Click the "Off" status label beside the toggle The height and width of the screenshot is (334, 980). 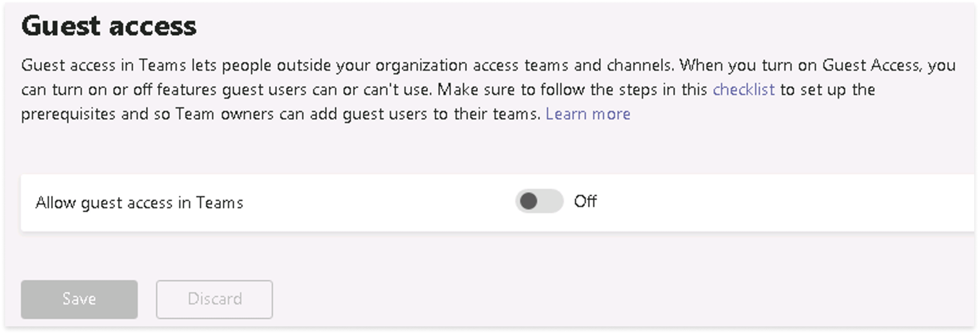[x=585, y=201]
